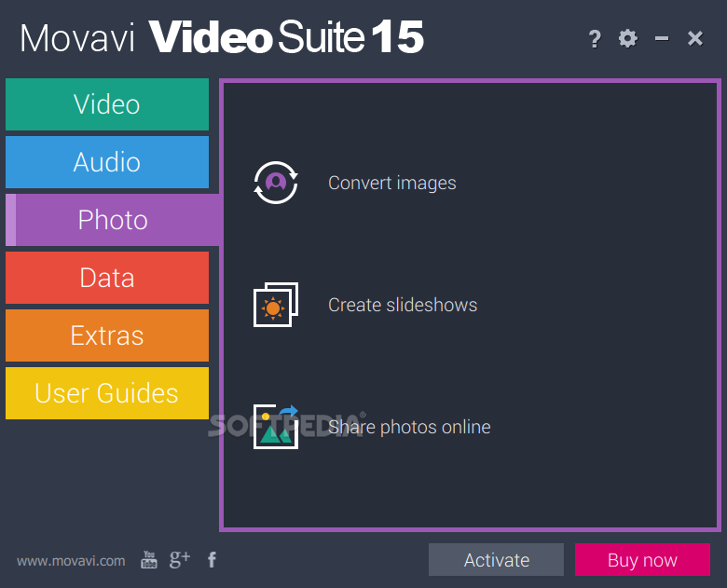The height and width of the screenshot is (588, 727).
Task: Choose the Create slideshows text option
Action: coord(403,305)
